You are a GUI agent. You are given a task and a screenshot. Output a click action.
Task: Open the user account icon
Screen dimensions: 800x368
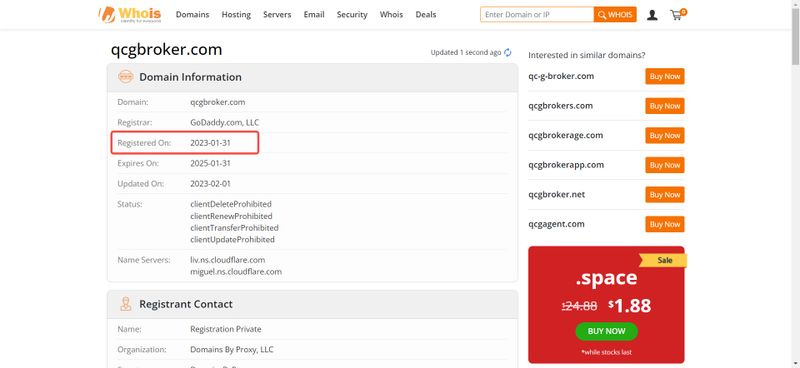652,15
